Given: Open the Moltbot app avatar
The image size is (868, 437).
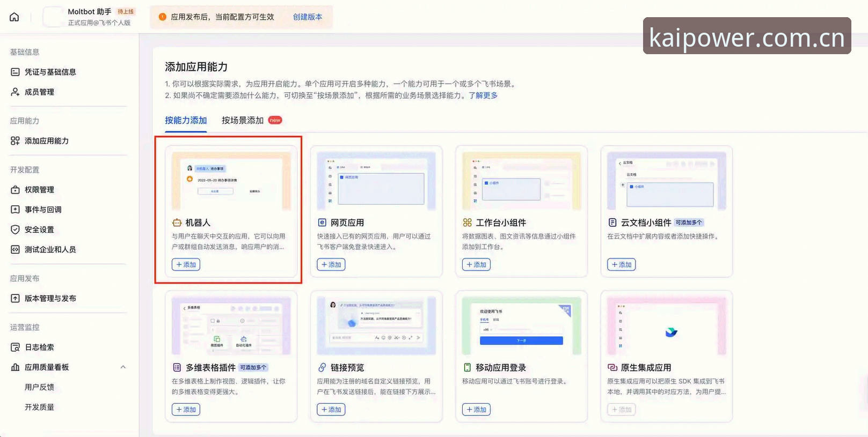Looking at the screenshot, I should pyautogui.click(x=53, y=17).
